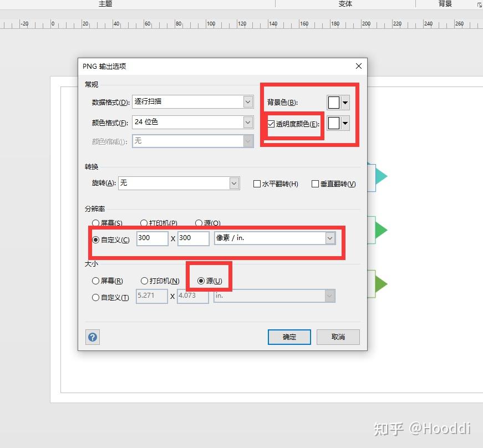Viewport: 483px width, 448px height.
Task: Open the 旋转 dropdown showing 无
Action: [x=179, y=183]
